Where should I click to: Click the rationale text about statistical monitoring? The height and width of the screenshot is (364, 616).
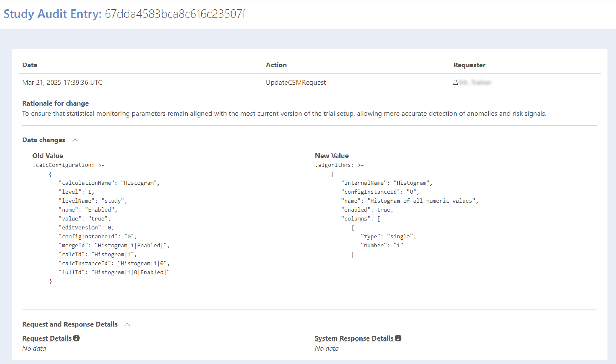[284, 114]
